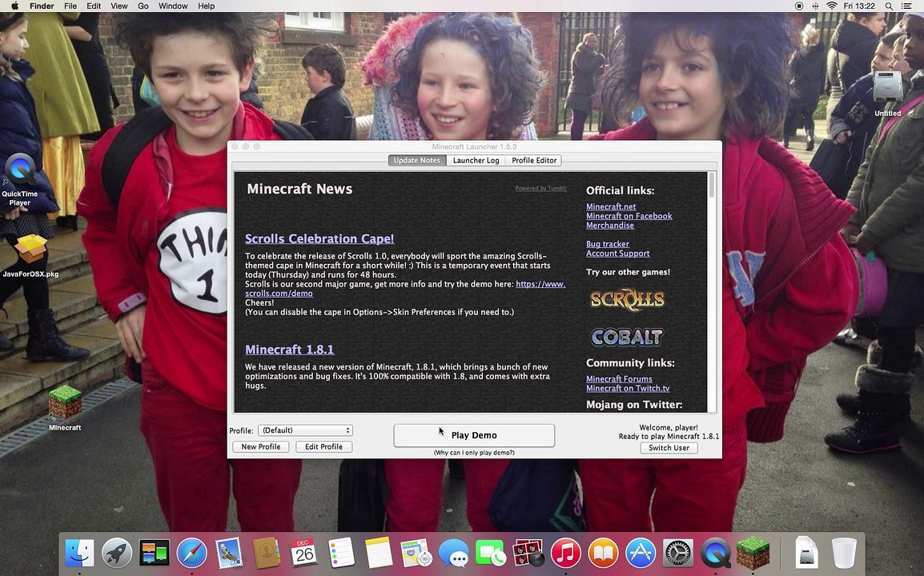924x576 pixels.
Task: Open Reminders in the Dock
Action: point(341,553)
